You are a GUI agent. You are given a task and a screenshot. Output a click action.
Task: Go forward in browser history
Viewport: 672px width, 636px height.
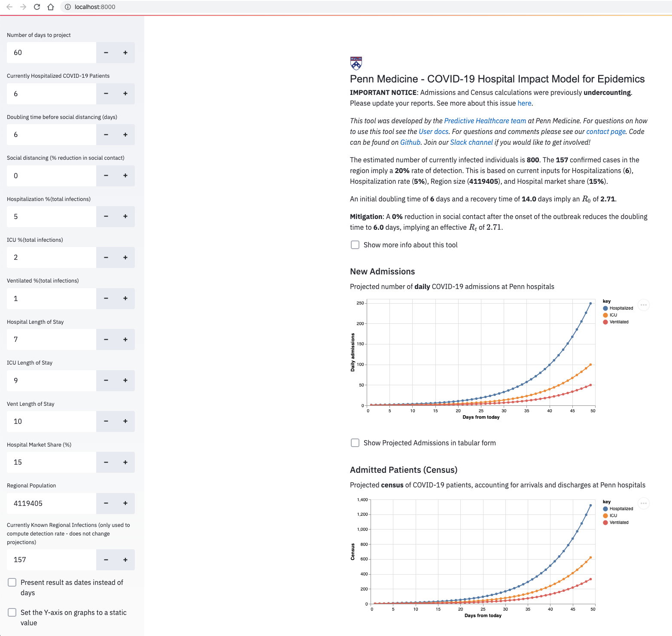click(23, 7)
